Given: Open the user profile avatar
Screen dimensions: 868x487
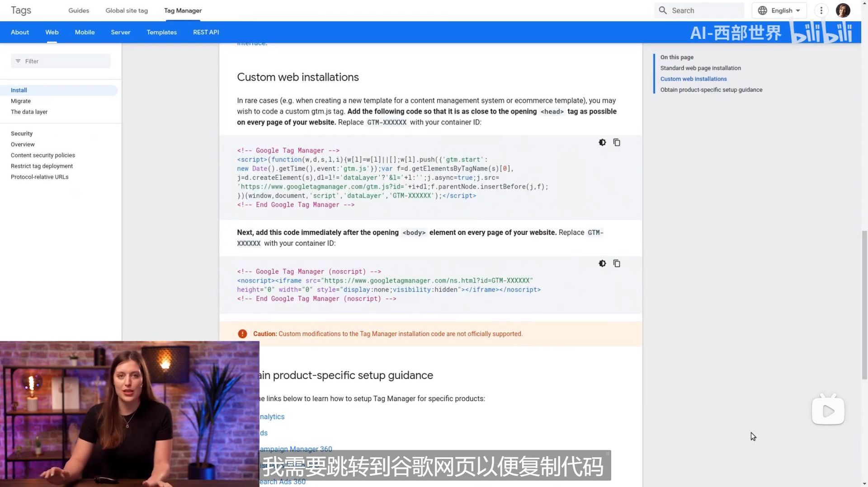Looking at the screenshot, I should click(x=843, y=10).
